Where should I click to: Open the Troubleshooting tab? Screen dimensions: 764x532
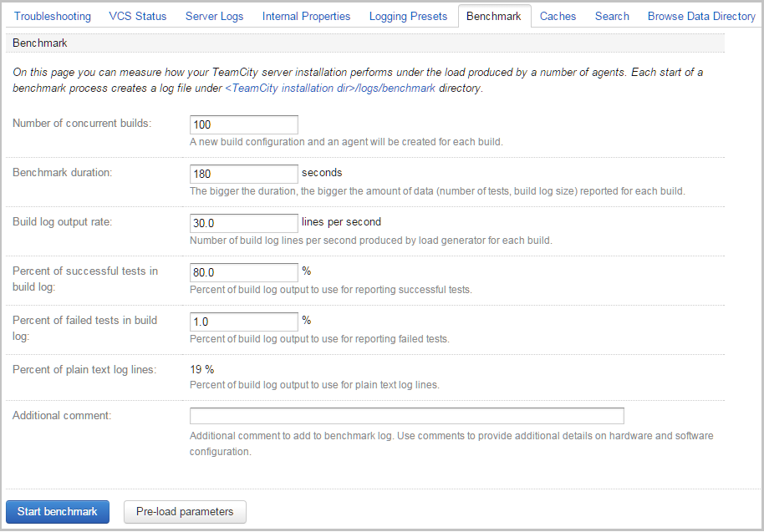click(x=52, y=17)
